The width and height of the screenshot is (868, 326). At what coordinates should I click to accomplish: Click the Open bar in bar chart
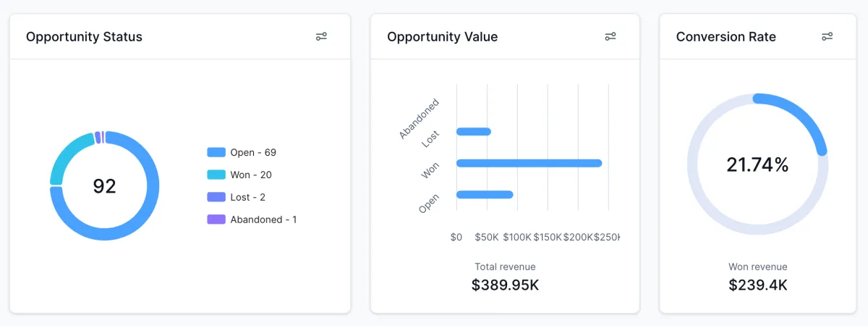(485, 194)
